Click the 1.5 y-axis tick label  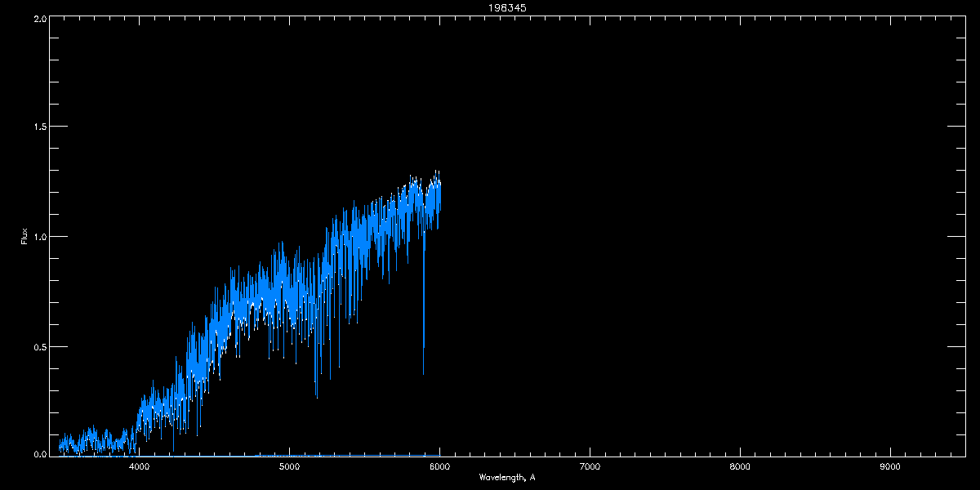[x=39, y=127]
